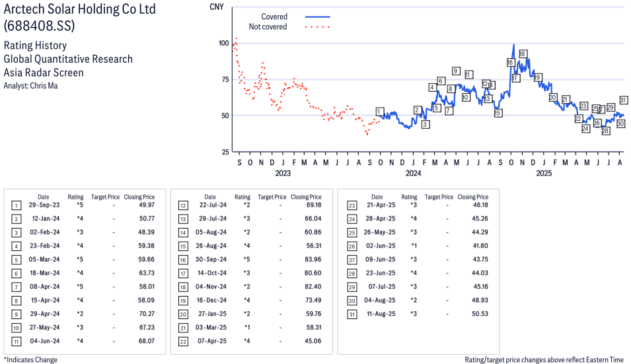Click the 'Analyst: Chris Ma' text
The height and width of the screenshot is (364, 631).
pyautogui.click(x=30, y=86)
